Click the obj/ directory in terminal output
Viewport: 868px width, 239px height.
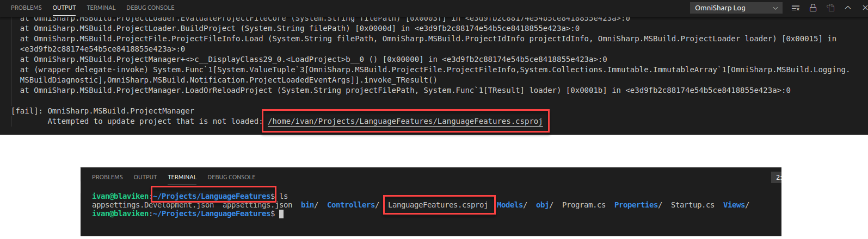coord(544,205)
